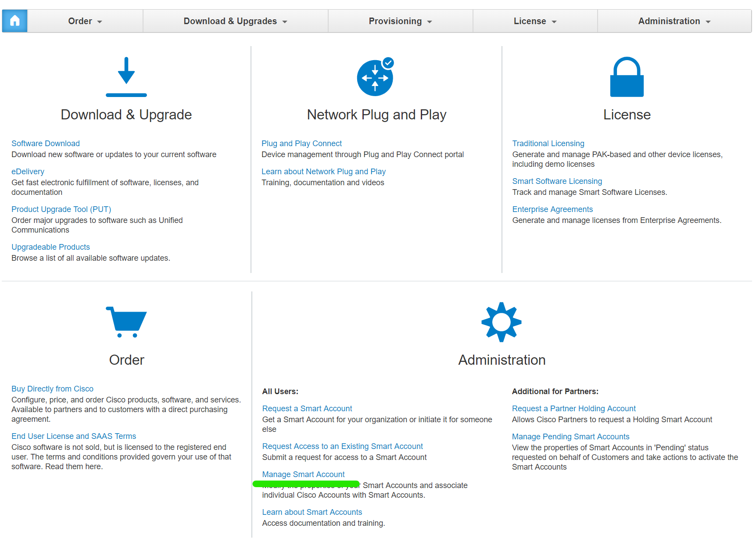Click the License section heading
Image resolution: width=756 pixels, height=553 pixels.
pos(627,115)
